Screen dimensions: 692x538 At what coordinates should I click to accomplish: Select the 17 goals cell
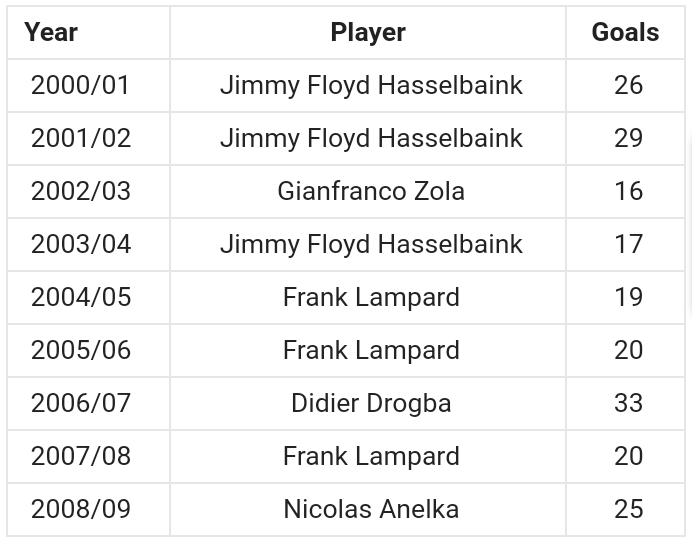point(628,244)
